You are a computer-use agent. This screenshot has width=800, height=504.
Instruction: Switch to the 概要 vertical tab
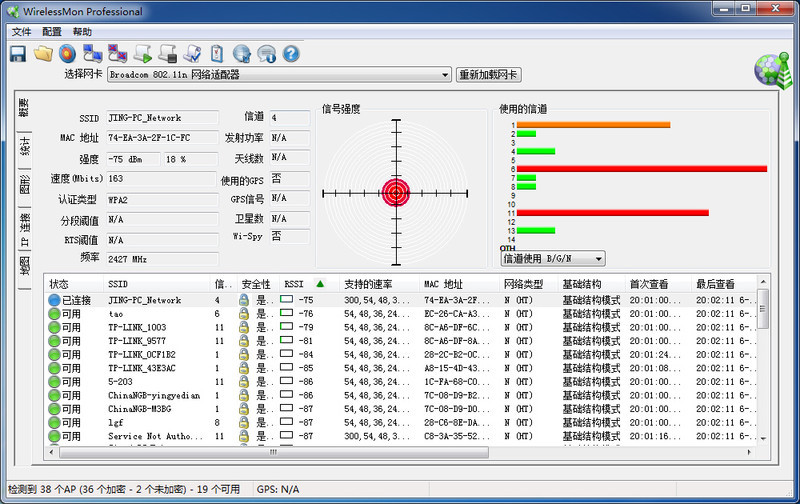(24, 108)
